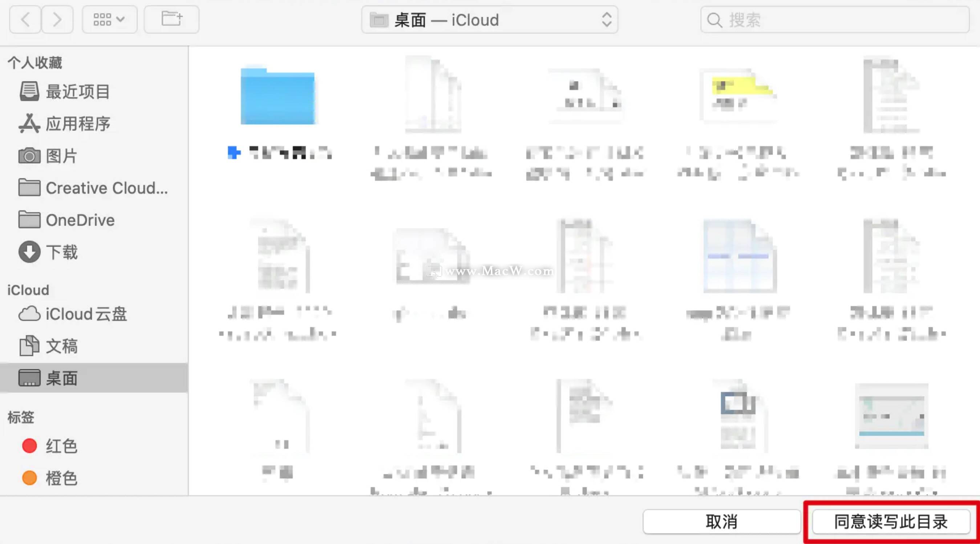Click 同意读写此目录 button
980x544 pixels.
coord(891,521)
